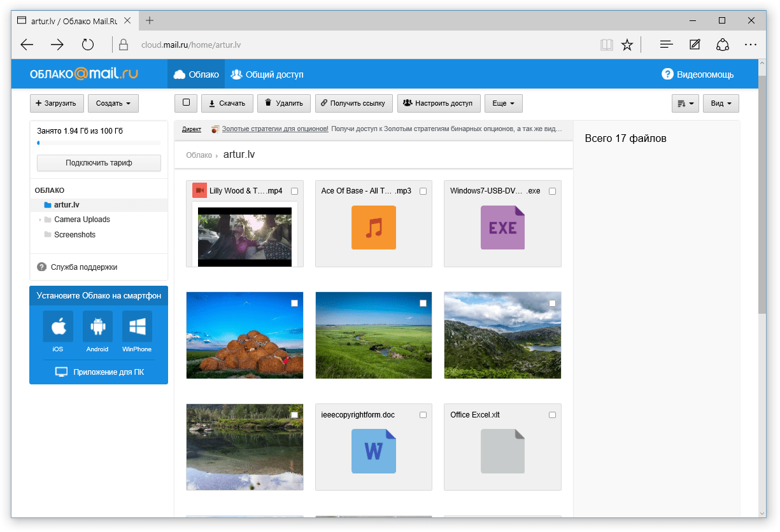
Task: Switch to the Общий доступ tab
Action: (x=267, y=74)
